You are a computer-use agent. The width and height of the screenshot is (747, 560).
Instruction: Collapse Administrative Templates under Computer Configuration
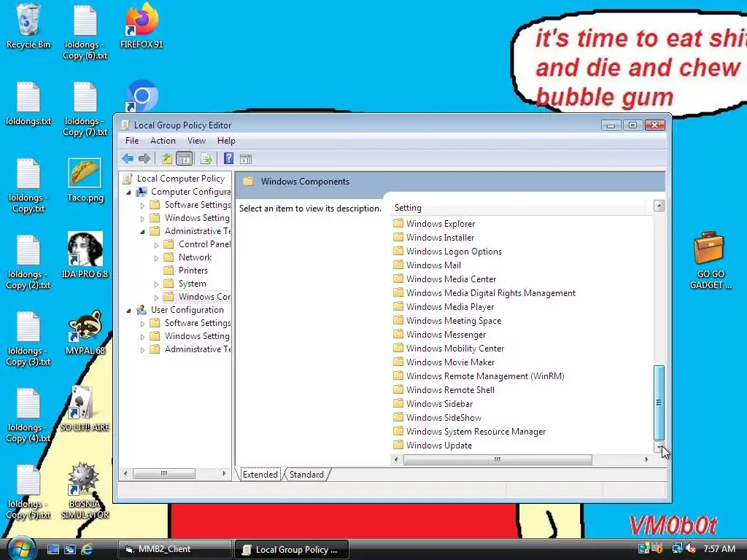point(142,232)
